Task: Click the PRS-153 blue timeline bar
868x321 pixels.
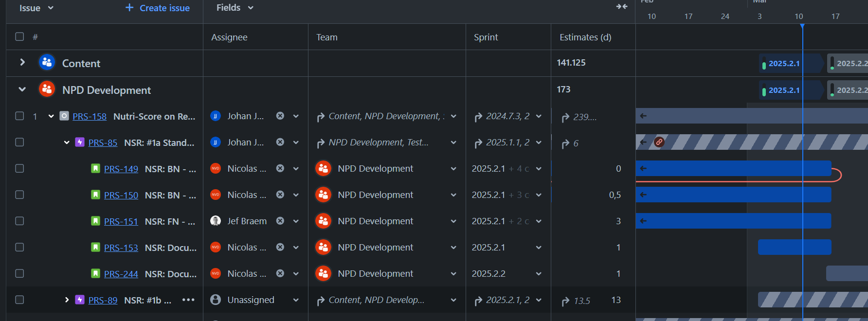Action: (795, 247)
